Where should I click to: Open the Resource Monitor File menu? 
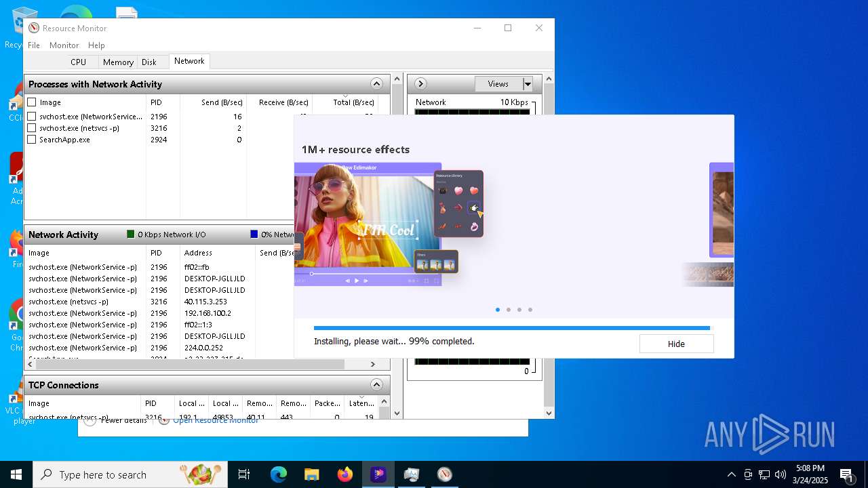coord(34,45)
